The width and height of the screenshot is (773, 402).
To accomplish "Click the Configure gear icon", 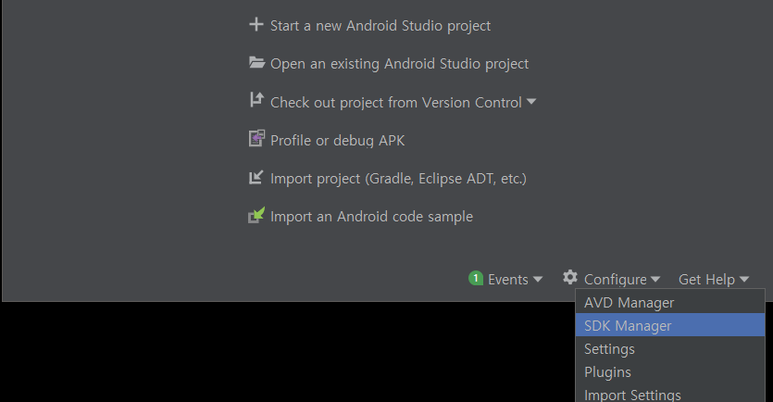I will pos(570,277).
